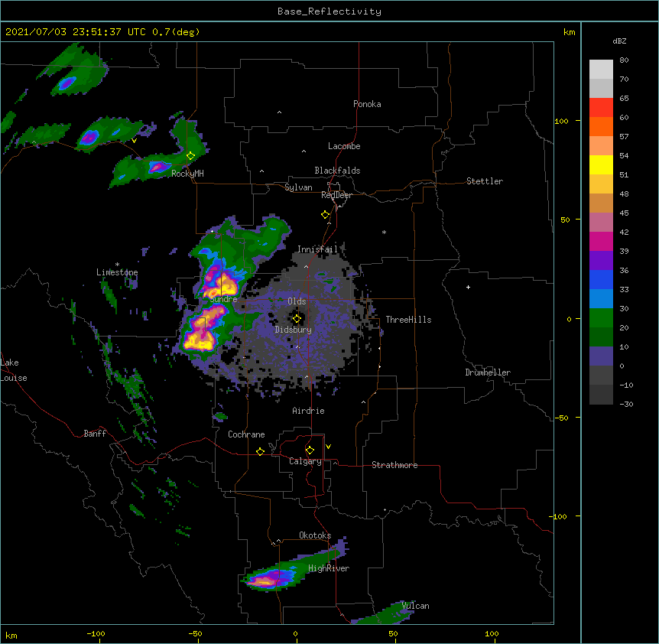
Task: Select the bright yellow legend swatch
Action: click(601, 164)
